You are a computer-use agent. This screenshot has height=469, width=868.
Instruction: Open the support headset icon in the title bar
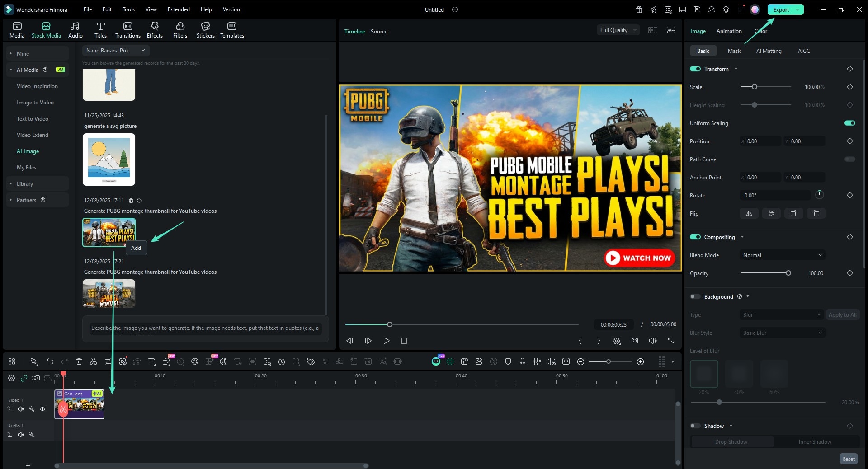[725, 9]
